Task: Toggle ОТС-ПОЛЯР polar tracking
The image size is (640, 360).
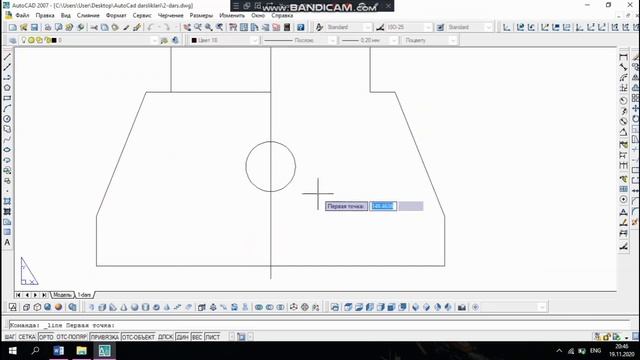Action: tap(71, 337)
